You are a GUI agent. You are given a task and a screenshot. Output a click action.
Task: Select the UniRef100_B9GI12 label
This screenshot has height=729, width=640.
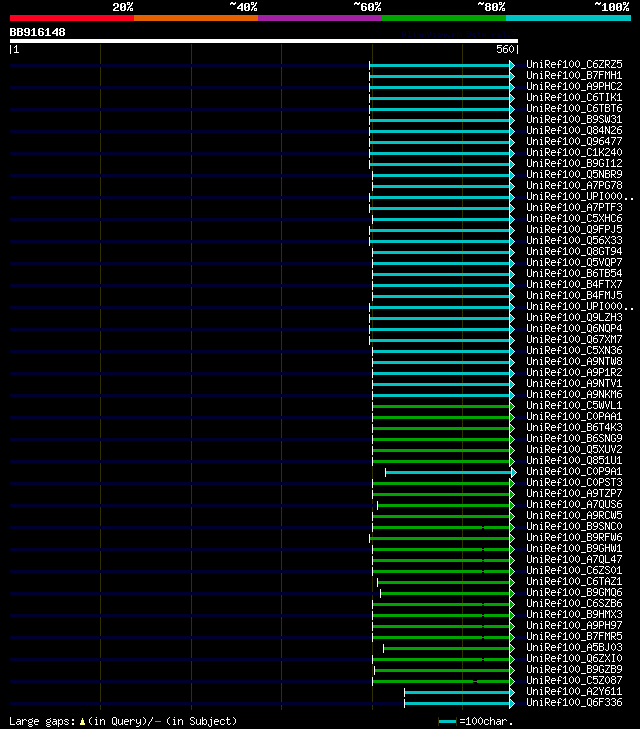574,164
